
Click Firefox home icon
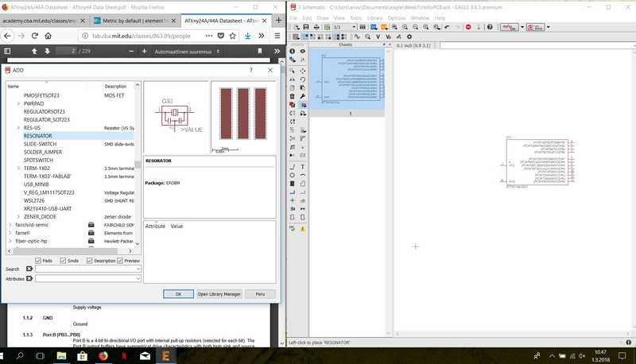click(48, 36)
